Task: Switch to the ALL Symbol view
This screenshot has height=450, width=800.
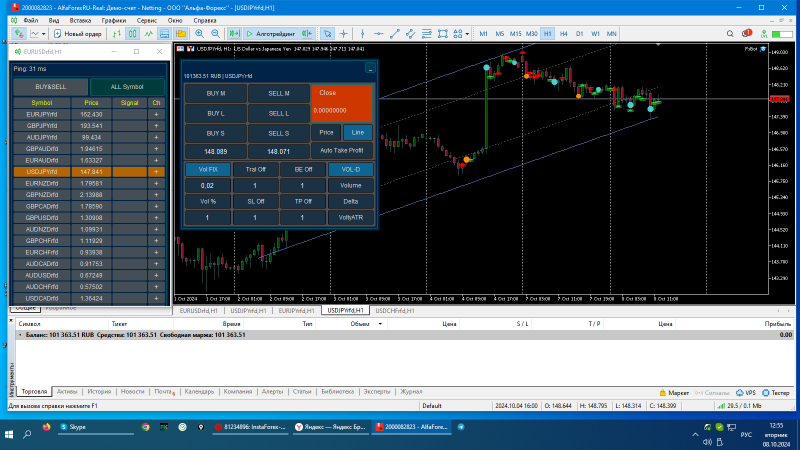Action: [x=127, y=87]
